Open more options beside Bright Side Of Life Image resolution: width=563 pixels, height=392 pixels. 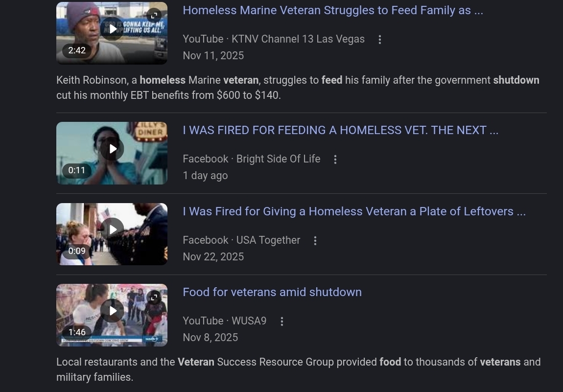[x=335, y=160]
